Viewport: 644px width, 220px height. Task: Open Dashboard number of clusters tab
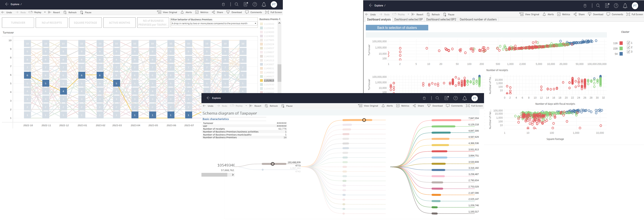478,20
